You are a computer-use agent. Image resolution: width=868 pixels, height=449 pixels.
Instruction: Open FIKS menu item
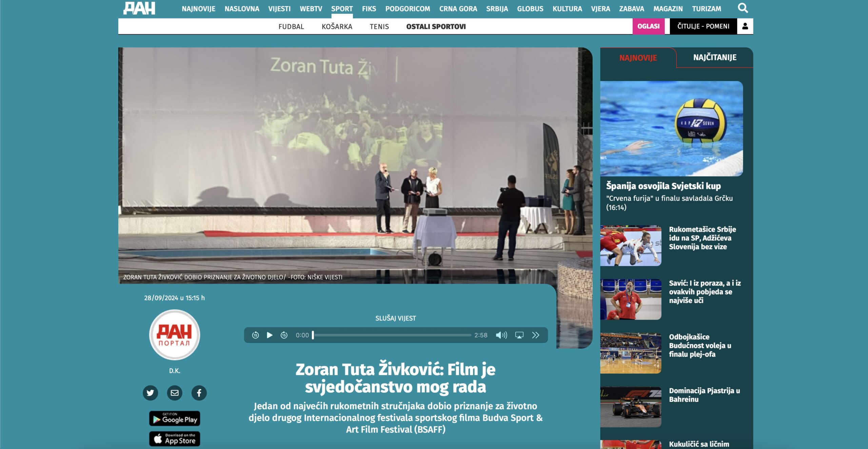(x=369, y=9)
